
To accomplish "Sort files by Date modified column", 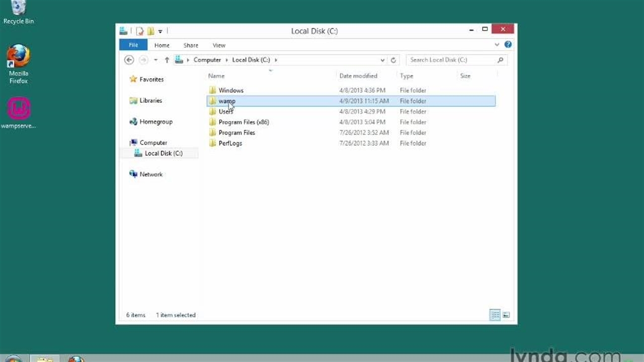I will [358, 76].
